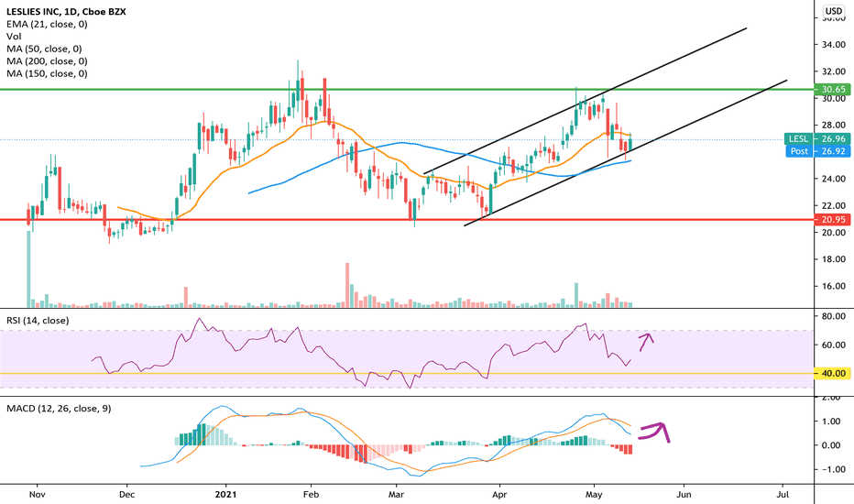The width and height of the screenshot is (854, 504).
Task: Select the -1.00 MACD axis label
Action: click(x=833, y=469)
